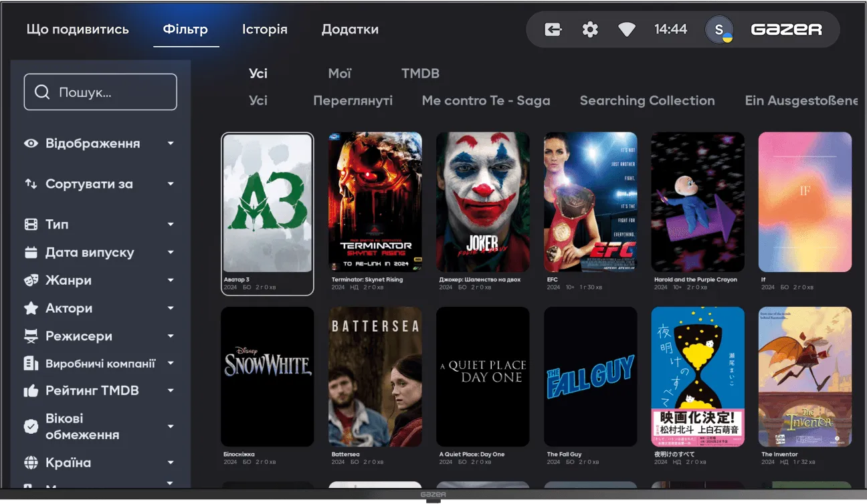Choose the Переглянуті collection
867x504 pixels.
pos(353,100)
